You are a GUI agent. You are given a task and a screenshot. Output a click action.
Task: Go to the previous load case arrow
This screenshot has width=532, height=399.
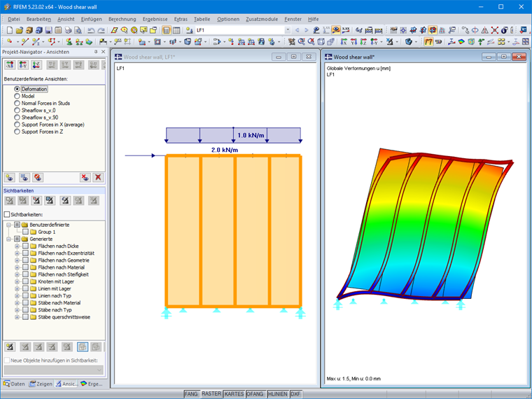pyautogui.click(x=297, y=30)
